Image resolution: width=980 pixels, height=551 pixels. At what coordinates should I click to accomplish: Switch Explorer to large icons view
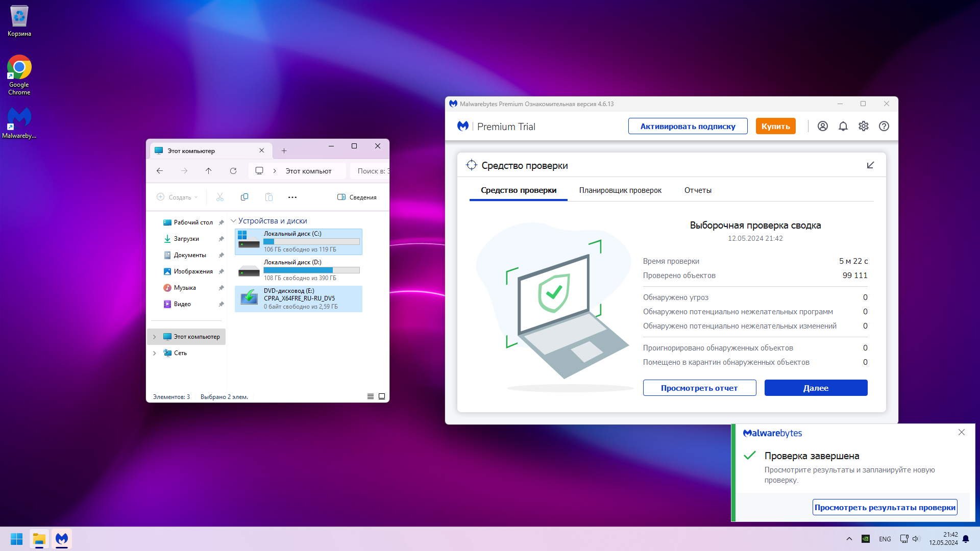click(381, 396)
